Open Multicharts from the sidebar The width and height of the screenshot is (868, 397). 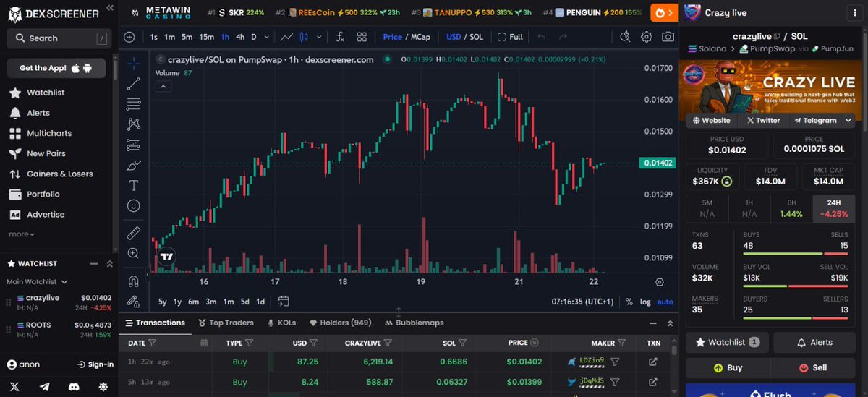tap(49, 133)
